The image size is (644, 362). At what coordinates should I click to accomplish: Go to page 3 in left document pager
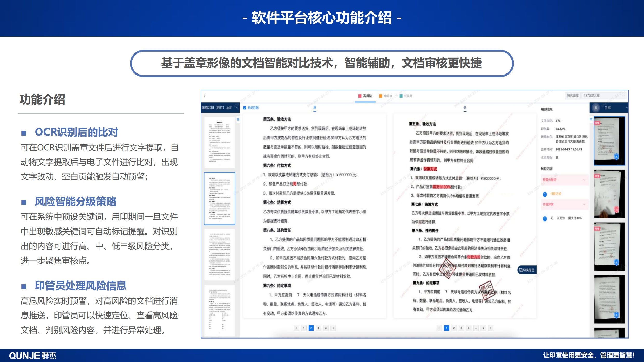318,328
